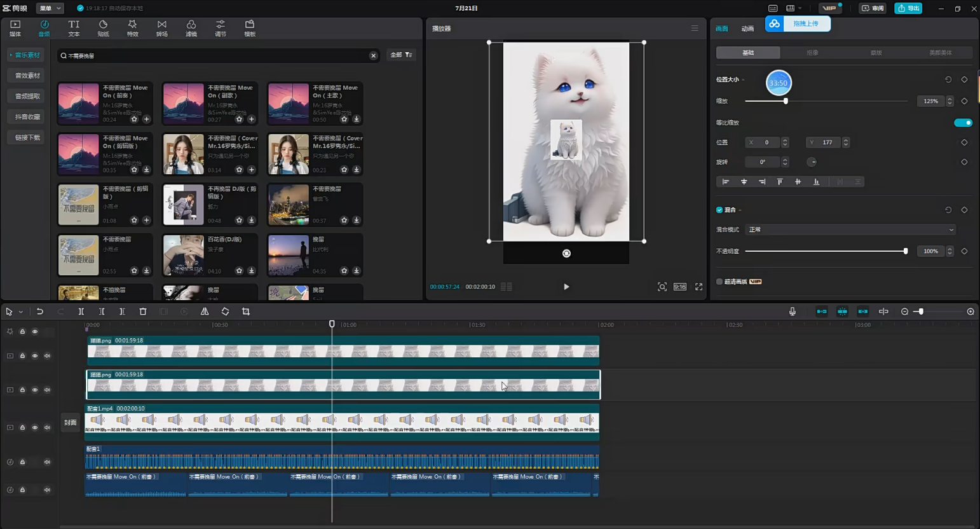This screenshot has height=529, width=980.
Task: Click the 封面 cover button on the track
Action: [x=71, y=423]
